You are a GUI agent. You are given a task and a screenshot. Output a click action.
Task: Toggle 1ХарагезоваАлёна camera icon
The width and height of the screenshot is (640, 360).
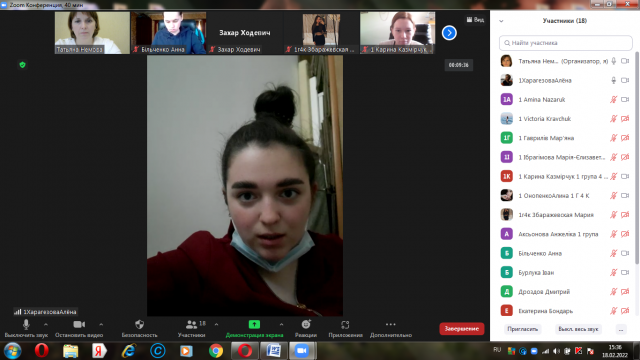tap(625, 80)
